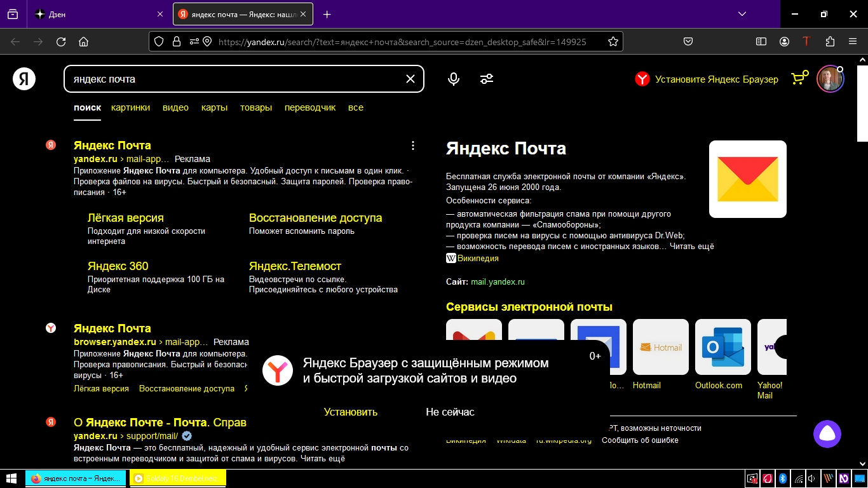Close the Дзен tab
Image resolution: width=868 pixels, height=488 pixels.
[x=159, y=14]
